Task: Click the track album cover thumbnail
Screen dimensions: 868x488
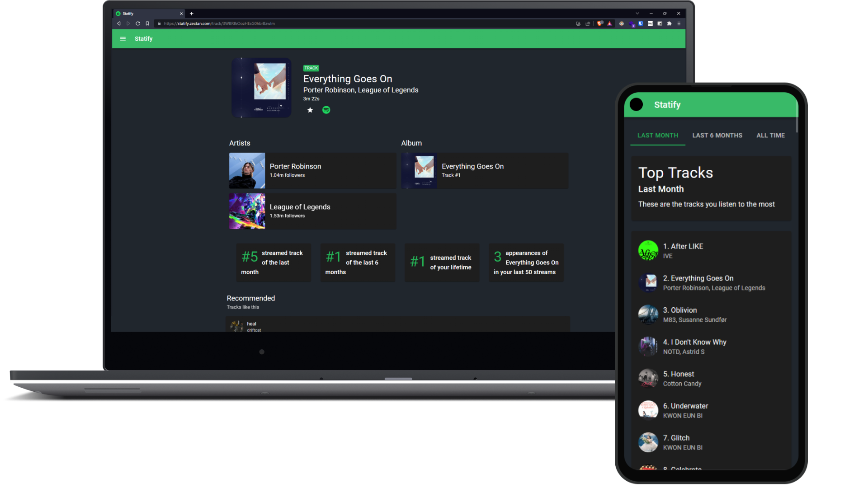Action: (261, 88)
